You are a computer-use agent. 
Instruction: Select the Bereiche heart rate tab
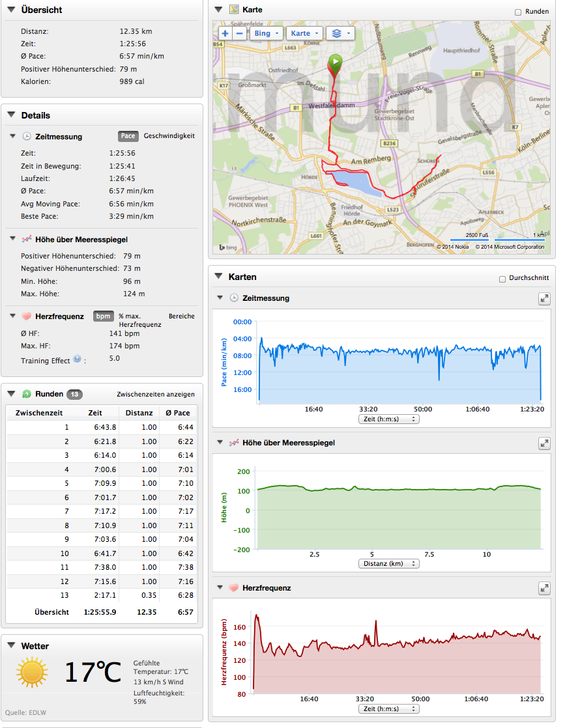pos(181,316)
